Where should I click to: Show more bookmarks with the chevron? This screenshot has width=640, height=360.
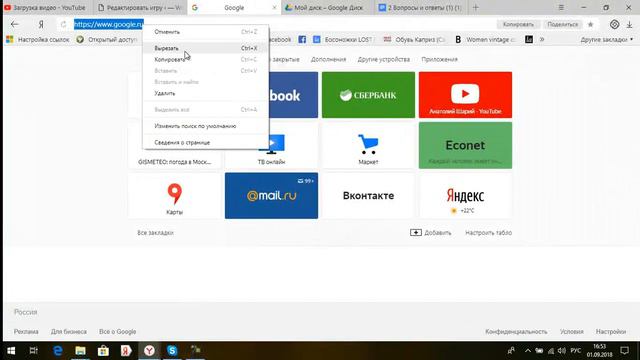[542, 40]
